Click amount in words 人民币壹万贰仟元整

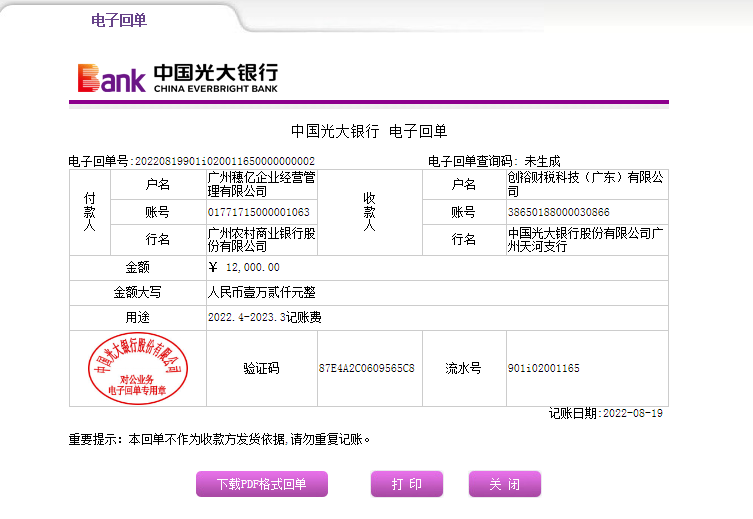click(x=262, y=292)
